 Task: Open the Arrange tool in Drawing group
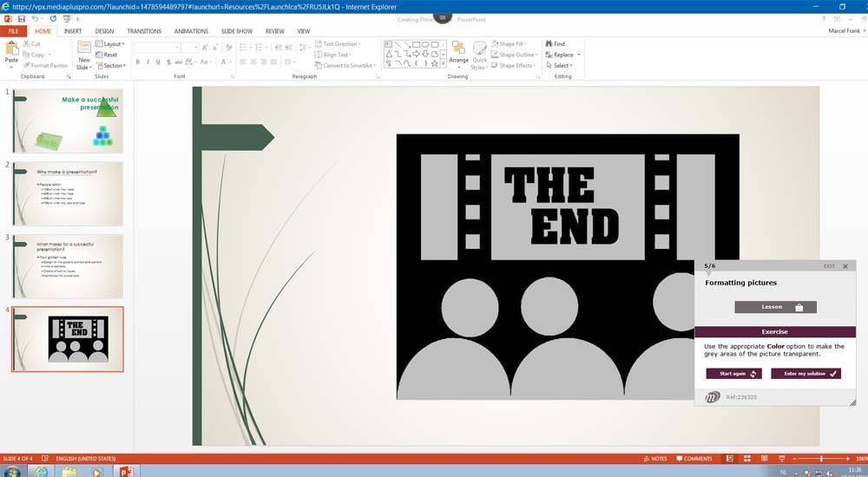point(458,52)
